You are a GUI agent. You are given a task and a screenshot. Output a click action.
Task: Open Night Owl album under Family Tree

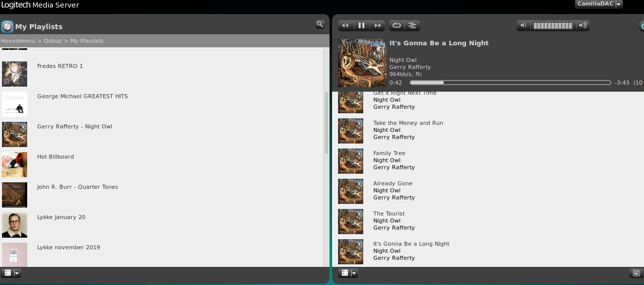point(387,160)
